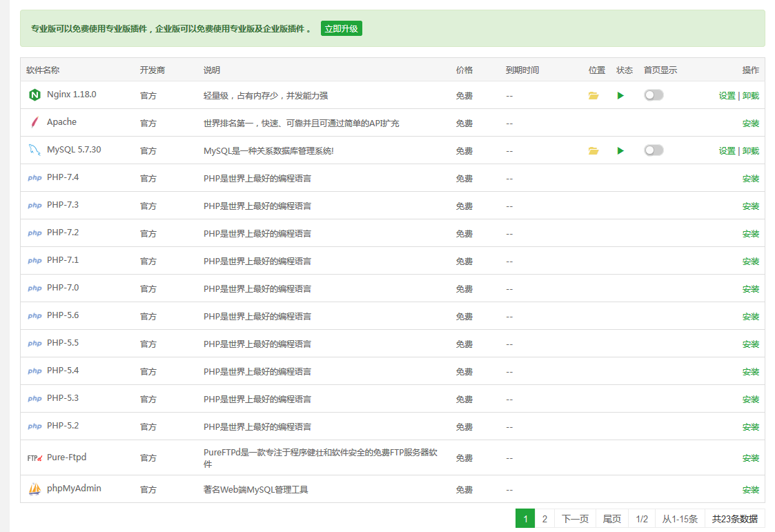Go to pagination page 2
The image size is (775, 532).
[x=545, y=519]
